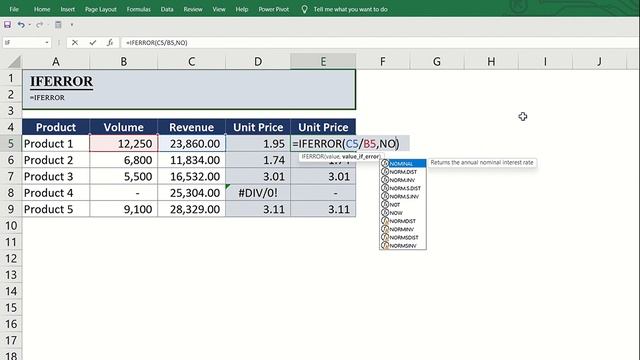Click cell with value 12,250
This screenshot has height=360, width=640.
coord(123,144)
